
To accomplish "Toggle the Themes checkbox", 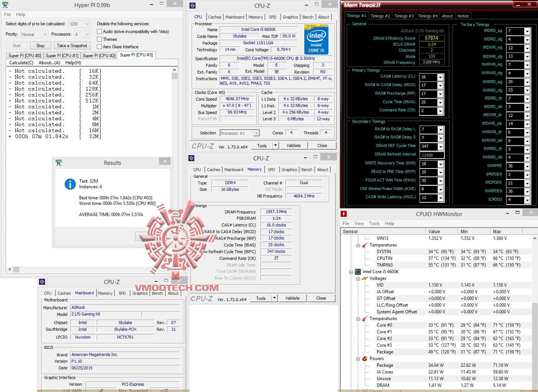I will click(99, 39).
